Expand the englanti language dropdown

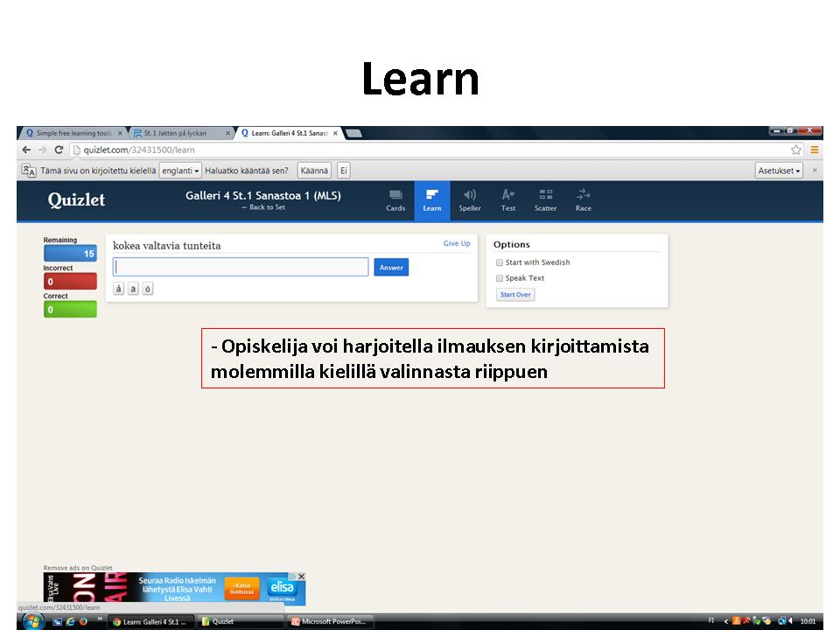tap(180, 171)
